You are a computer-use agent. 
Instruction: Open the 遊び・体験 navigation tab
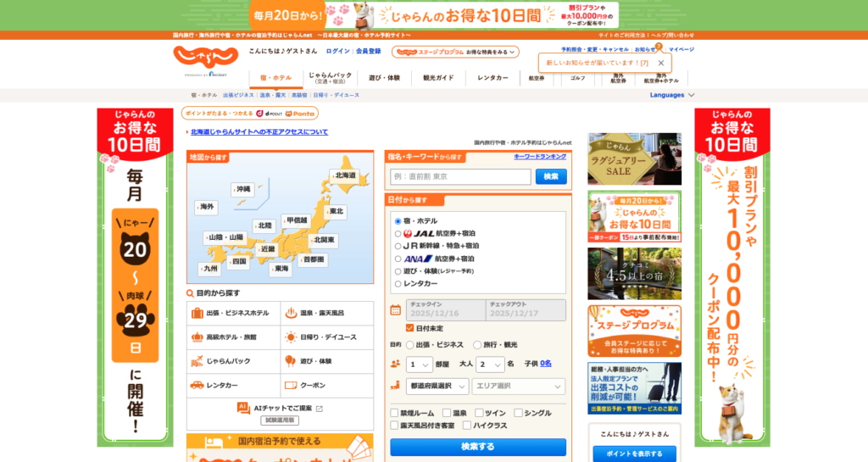coord(384,78)
